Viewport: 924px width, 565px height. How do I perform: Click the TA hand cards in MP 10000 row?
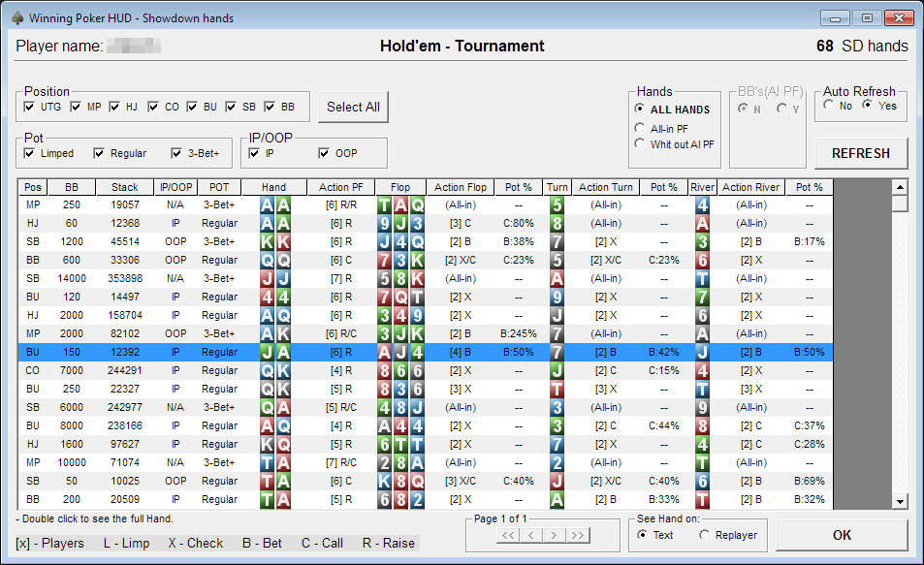click(x=275, y=462)
